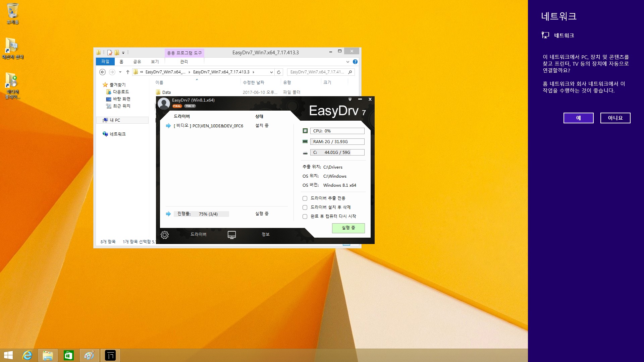
Task: Click EasyDrv7_Win7.x64_7.17.413.3 breadcrumb segment
Action: point(221,72)
